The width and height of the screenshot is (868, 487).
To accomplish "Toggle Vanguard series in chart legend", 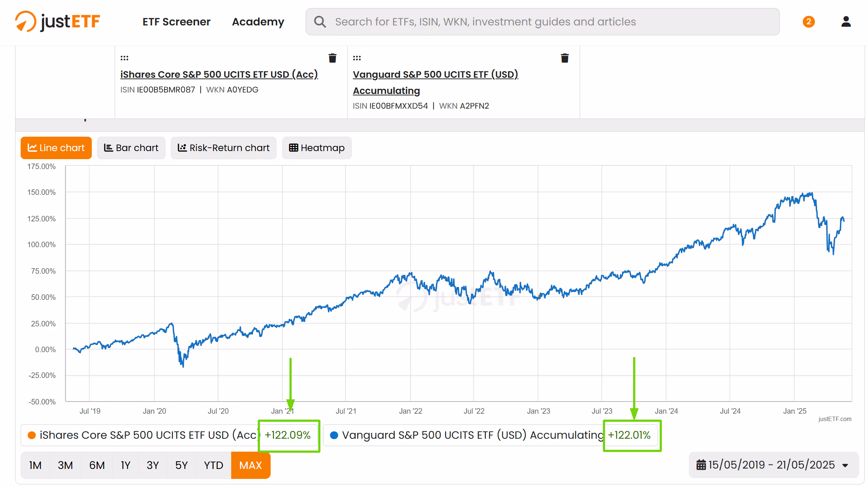I will 491,435.
